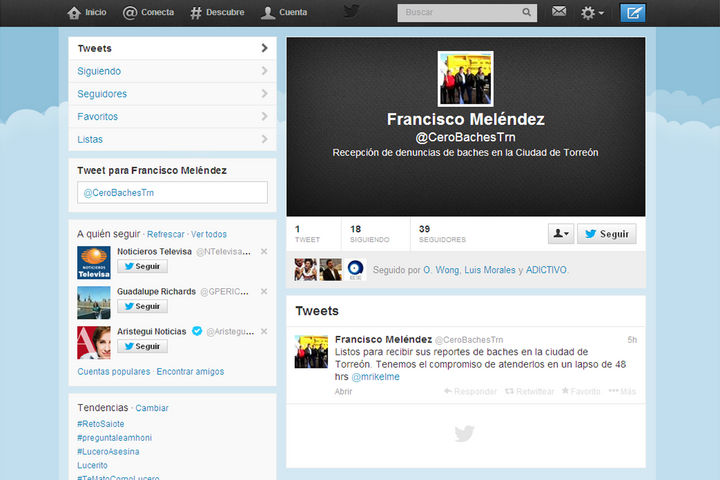Click Francisco Meléndez profile avatar

coord(465,78)
